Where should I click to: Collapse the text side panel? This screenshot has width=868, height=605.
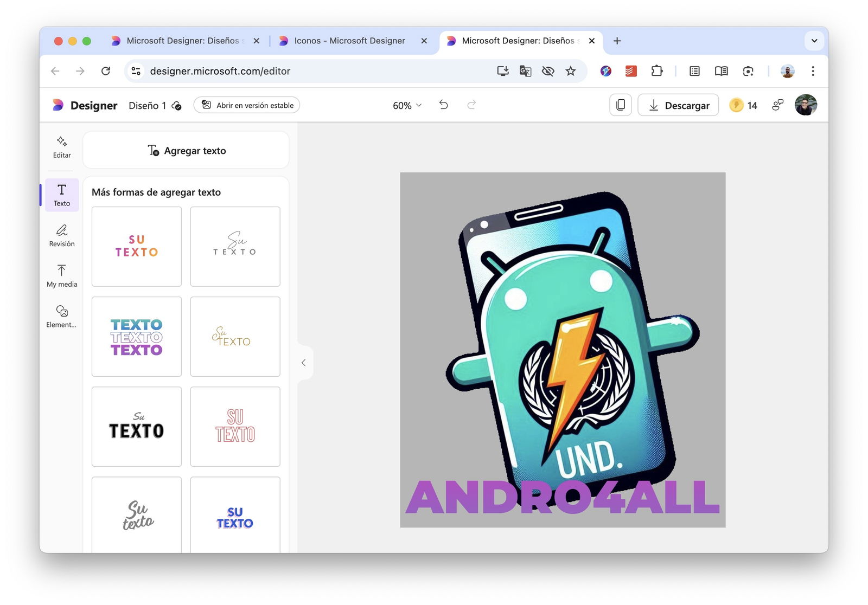tap(304, 363)
